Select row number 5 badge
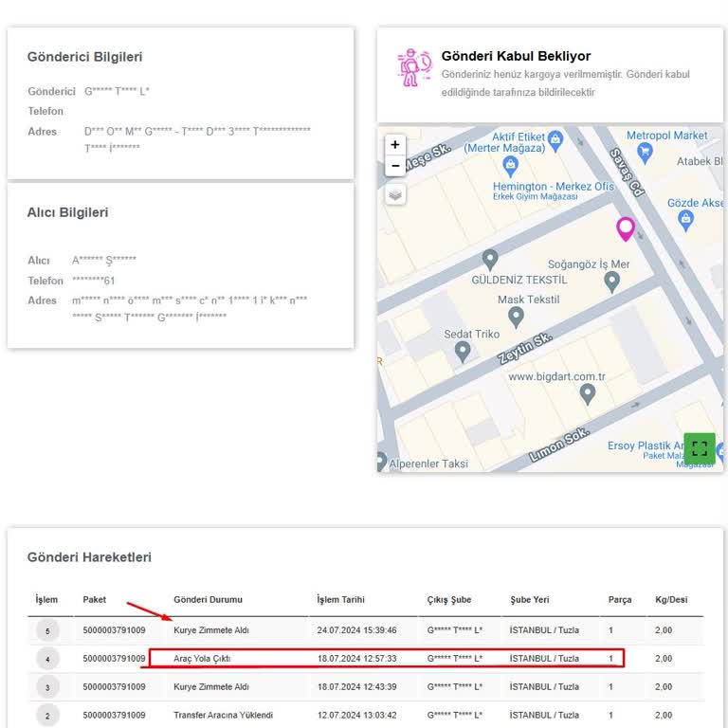Viewport: 728px width, 728px height. click(x=47, y=630)
